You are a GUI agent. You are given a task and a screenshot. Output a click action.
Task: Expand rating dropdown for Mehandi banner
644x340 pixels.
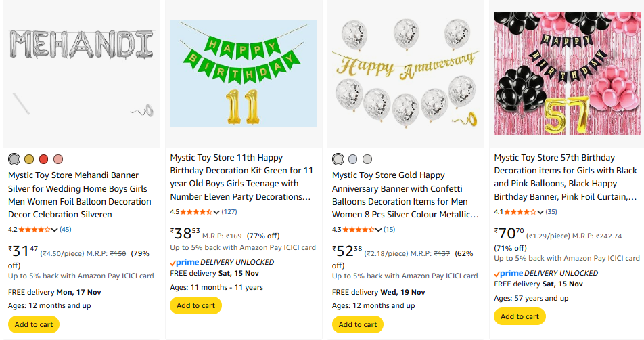(x=55, y=230)
